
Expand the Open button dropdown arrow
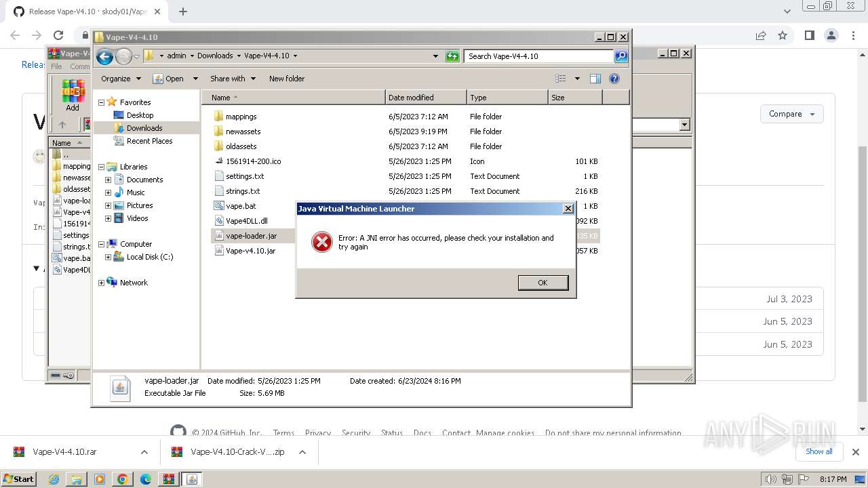(x=195, y=79)
